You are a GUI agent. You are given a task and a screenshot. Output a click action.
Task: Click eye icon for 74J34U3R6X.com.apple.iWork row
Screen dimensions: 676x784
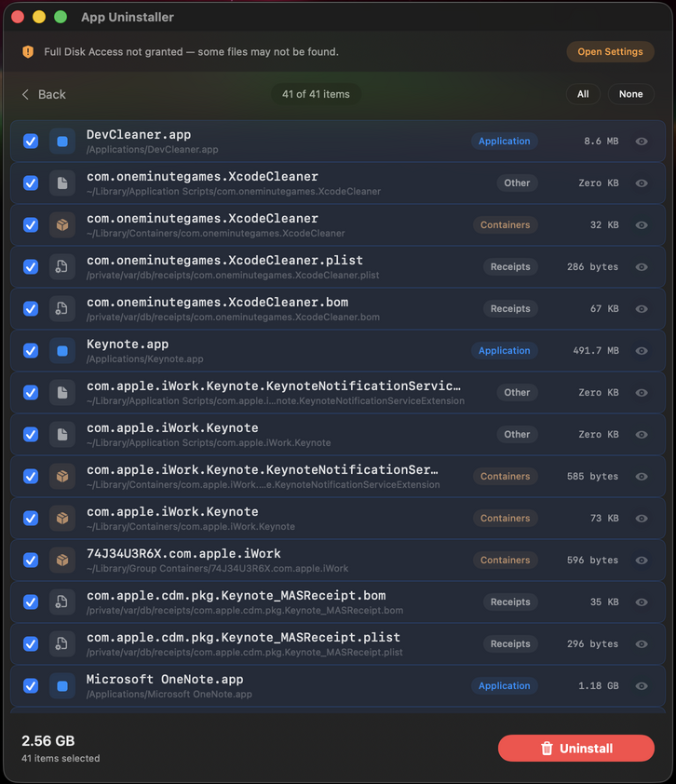coord(642,561)
